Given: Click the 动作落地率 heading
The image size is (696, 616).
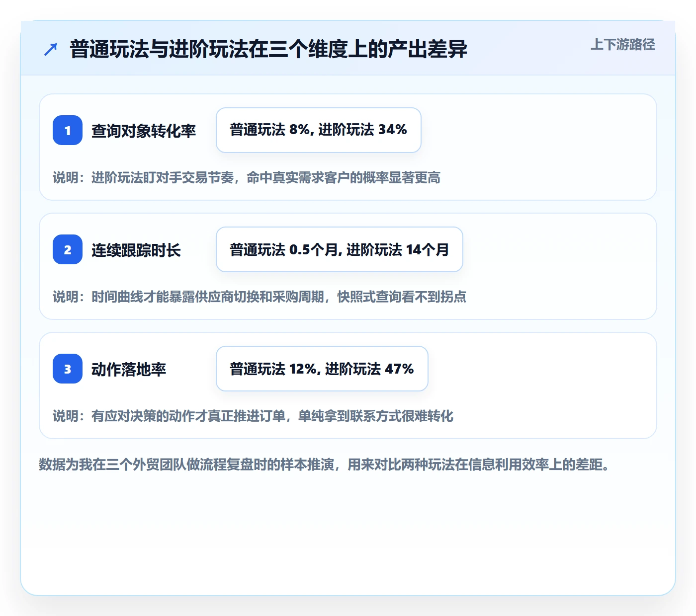Looking at the screenshot, I should tap(129, 369).
